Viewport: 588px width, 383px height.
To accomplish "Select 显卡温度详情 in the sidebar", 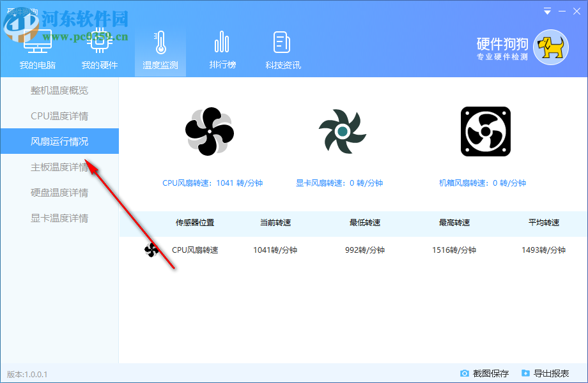I will pos(59,218).
